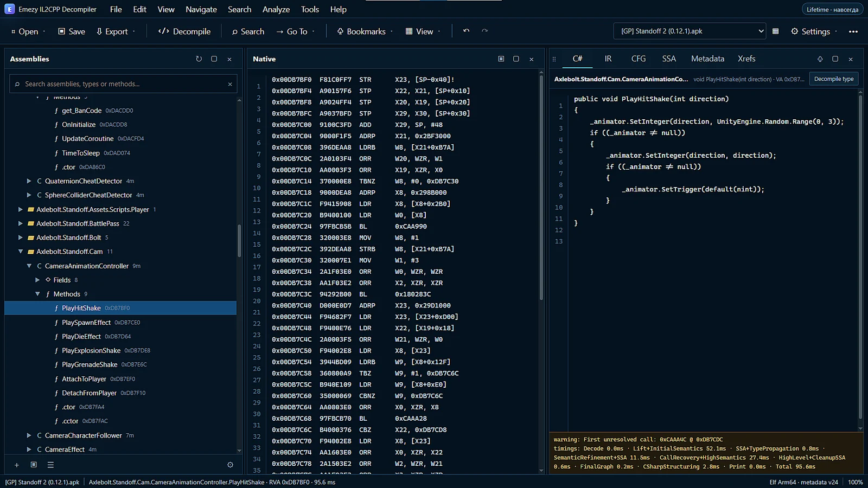868x488 pixels.
Task: Open the File menu
Action: pos(116,9)
